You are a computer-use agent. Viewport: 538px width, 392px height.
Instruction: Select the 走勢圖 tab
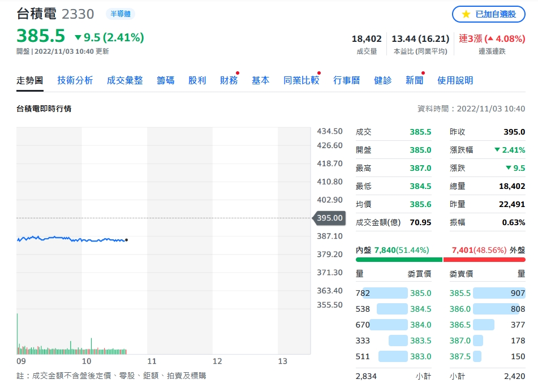(x=30, y=80)
